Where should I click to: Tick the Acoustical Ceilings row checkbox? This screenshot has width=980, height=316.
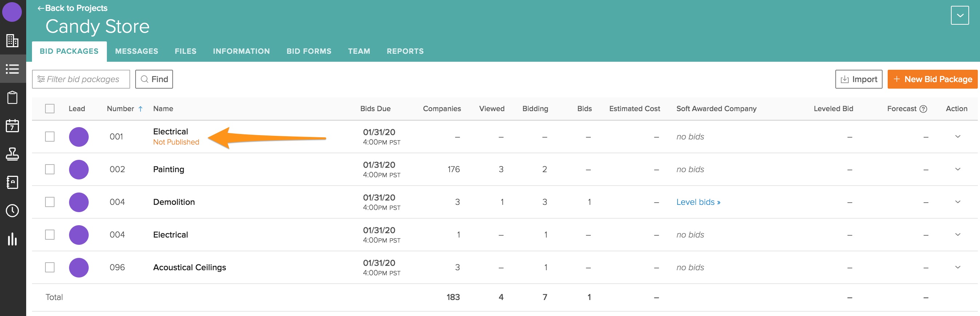pyautogui.click(x=50, y=267)
